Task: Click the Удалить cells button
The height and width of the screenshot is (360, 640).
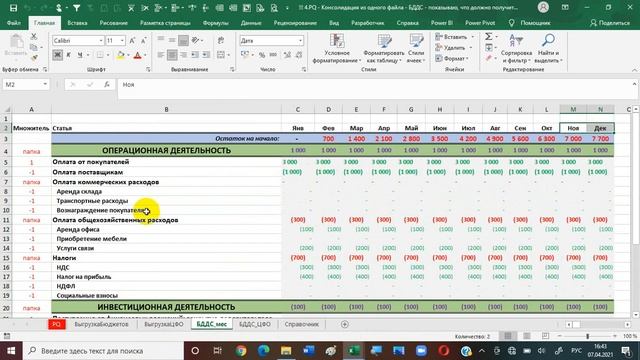Action: (x=453, y=48)
